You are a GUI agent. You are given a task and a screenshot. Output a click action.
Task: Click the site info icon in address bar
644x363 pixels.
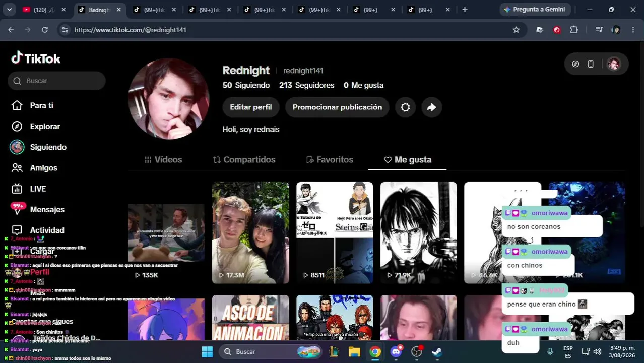point(65,30)
